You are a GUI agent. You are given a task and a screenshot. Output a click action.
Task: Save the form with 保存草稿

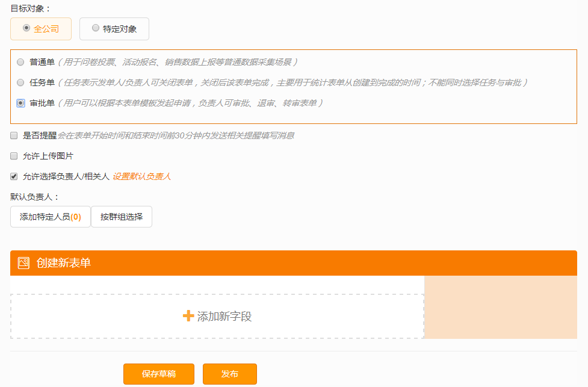tap(159, 374)
